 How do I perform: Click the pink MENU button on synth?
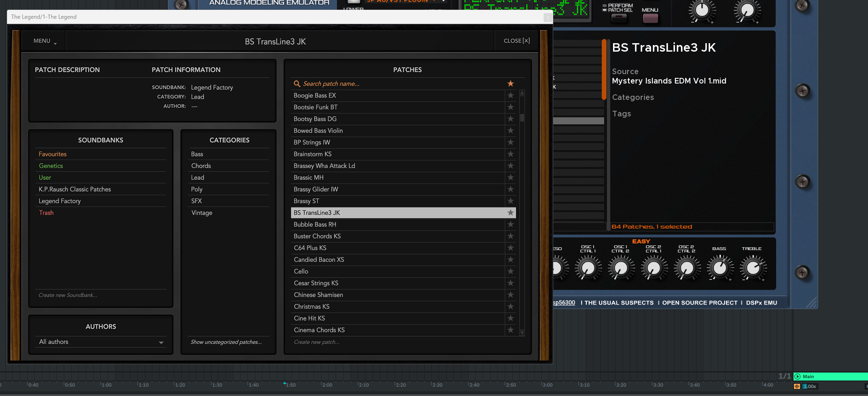coord(650,18)
